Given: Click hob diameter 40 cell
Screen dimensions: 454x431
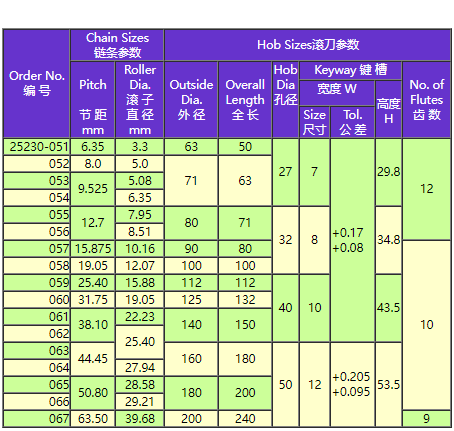Looking at the screenshot, I should (285, 308).
